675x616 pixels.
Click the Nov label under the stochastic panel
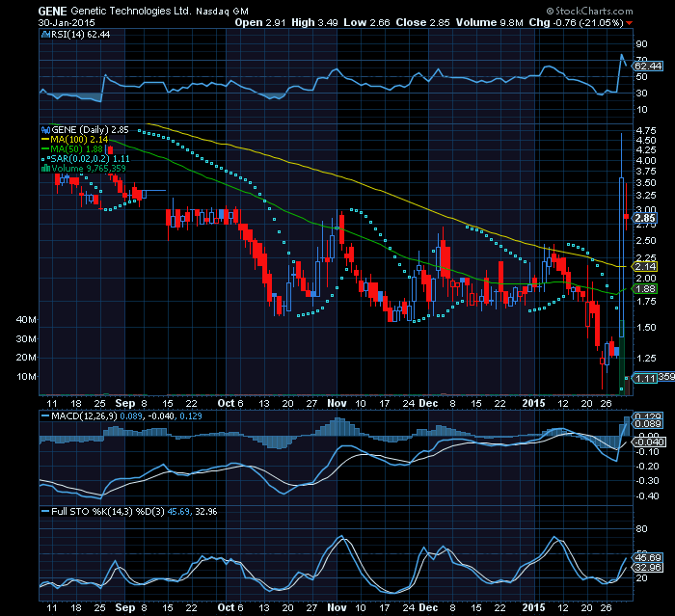337,608
